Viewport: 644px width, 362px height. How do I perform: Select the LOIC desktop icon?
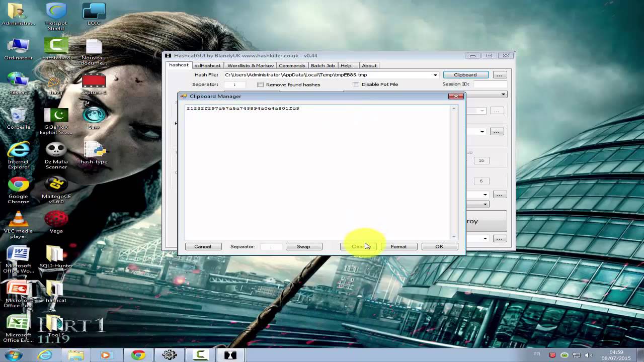(x=94, y=14)
